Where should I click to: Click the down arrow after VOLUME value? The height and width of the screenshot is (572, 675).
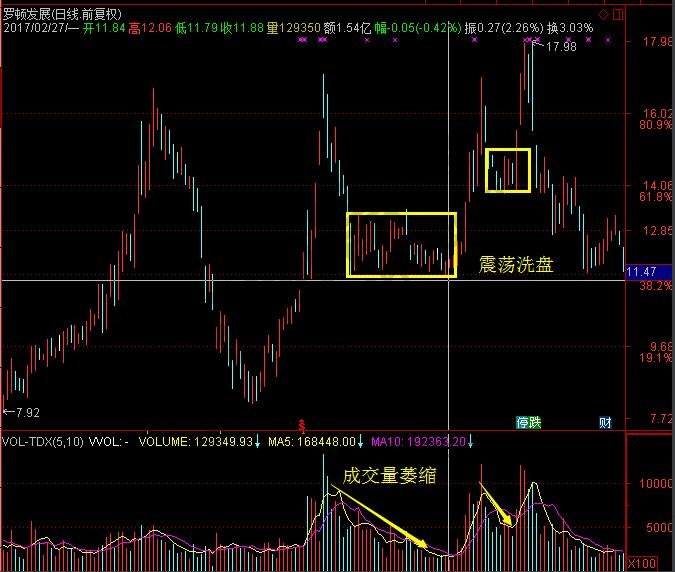coord(257,442)
